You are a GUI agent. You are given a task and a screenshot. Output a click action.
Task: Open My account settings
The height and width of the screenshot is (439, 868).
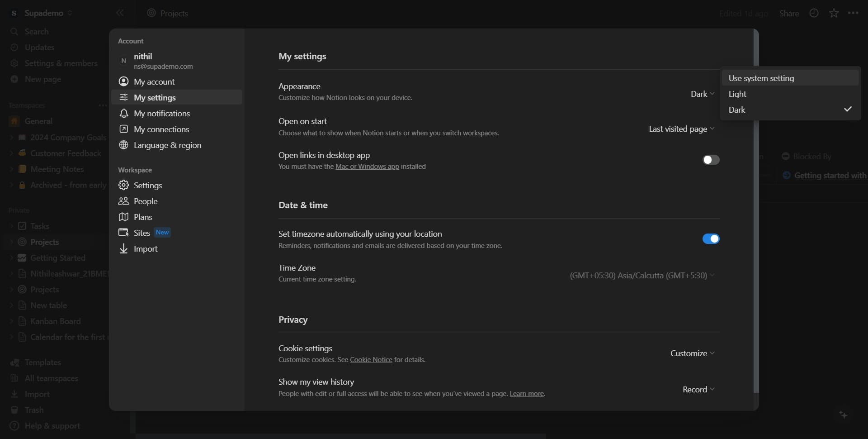point(154,81)
